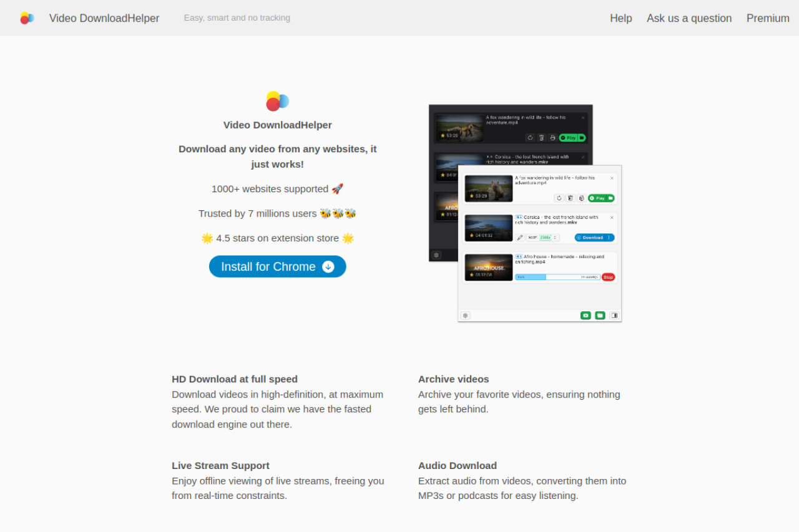The width and height of the screenshot is (799, 532).
Task: Toggle the favorite star on the Afro house thumbnail
Action: (x=471, y=275)
